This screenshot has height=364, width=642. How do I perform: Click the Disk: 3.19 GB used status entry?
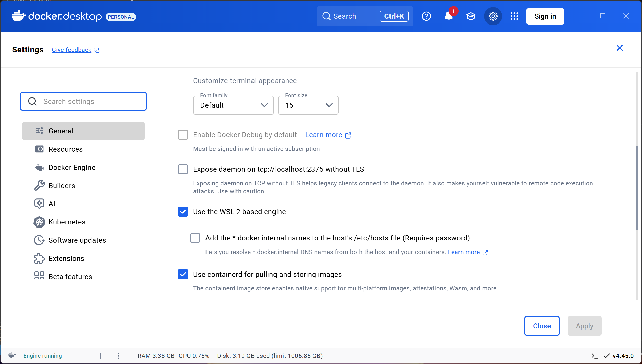coord(270,356)
